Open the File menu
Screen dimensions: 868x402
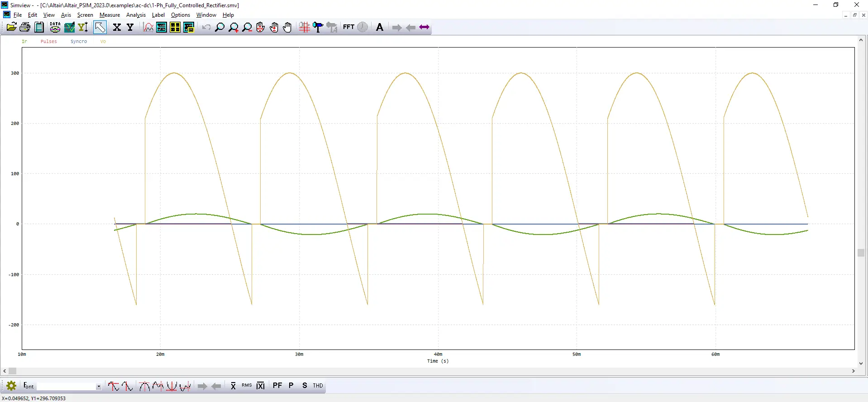point(18,15)
